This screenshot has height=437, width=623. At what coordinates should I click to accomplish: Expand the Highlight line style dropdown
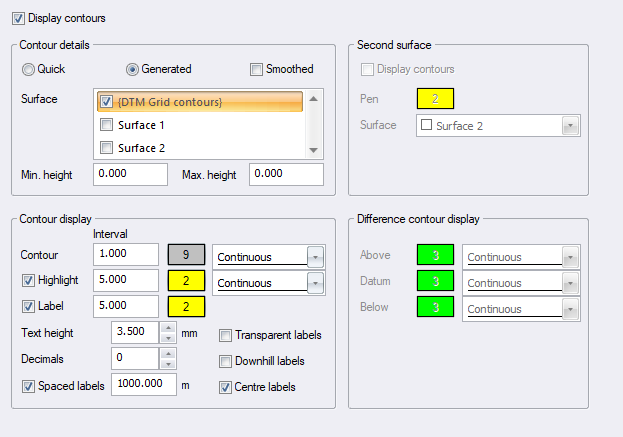316,284
